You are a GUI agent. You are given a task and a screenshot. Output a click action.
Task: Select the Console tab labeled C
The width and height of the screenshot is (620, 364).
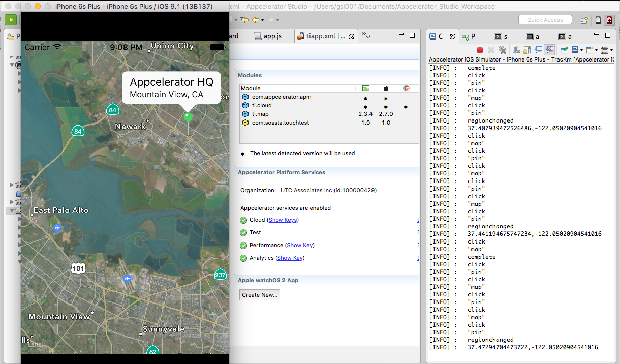coord(437,36)
